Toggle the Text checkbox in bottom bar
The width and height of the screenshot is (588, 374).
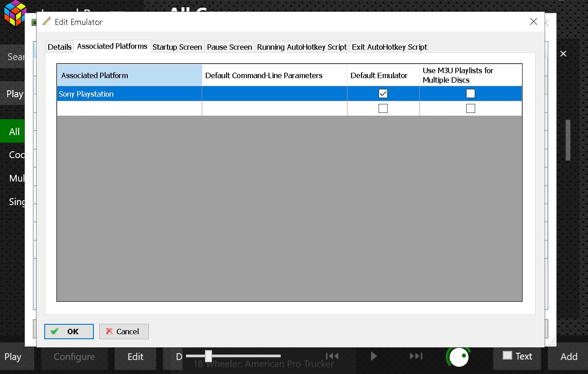click(x=507, y=355)
